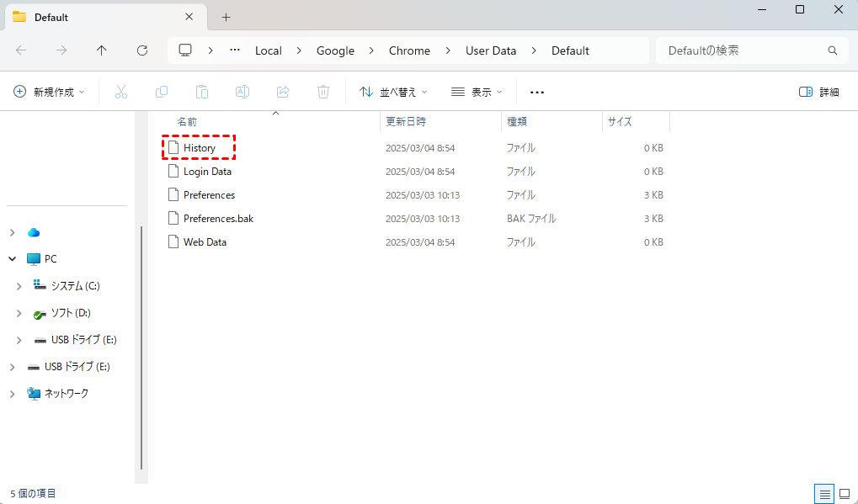Click the share icon in toolbar

[x=283, y=92]
